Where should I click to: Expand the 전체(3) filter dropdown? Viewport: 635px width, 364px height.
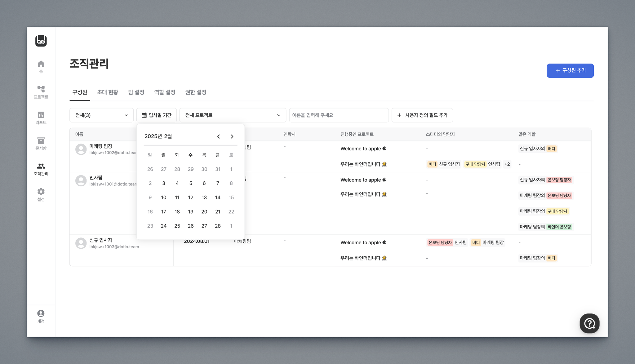(101, 115)
